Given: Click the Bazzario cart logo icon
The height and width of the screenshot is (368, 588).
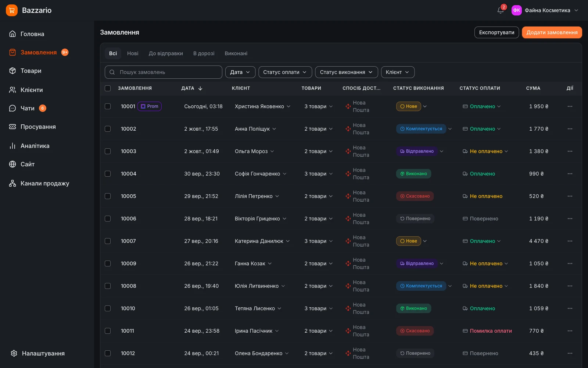Looking at the screenshot, I should point(12,10).
